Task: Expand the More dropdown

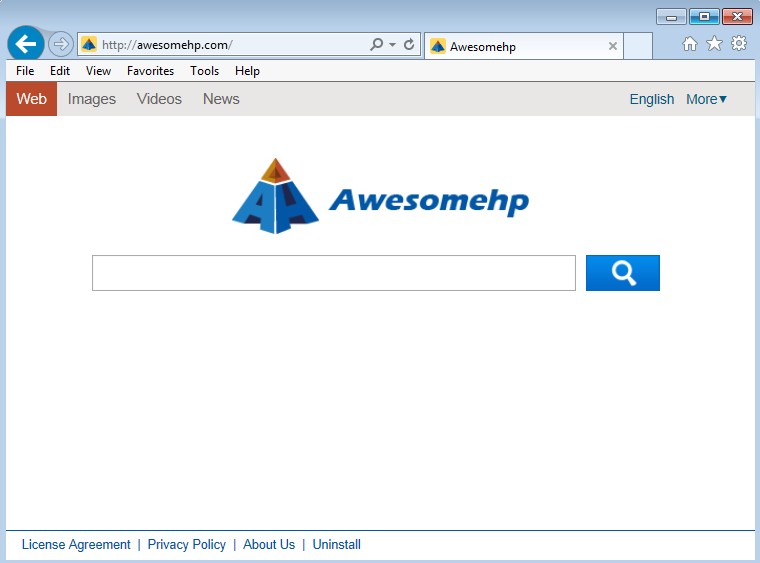Action: pos(706,99)
